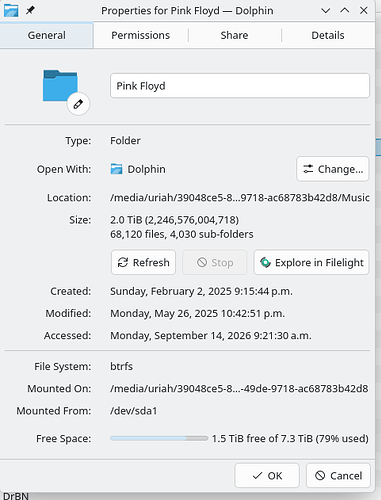The height and width of the screenshot is (500, 381).
Task: Click the Pink Floyd name field
Action: tap(240, 86)
